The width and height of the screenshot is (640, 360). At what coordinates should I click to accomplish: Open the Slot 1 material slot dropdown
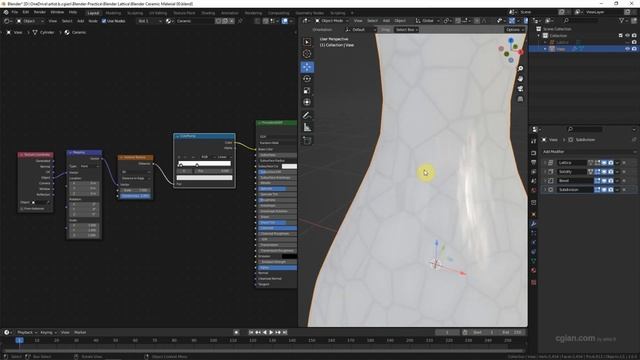pos(149,21)
